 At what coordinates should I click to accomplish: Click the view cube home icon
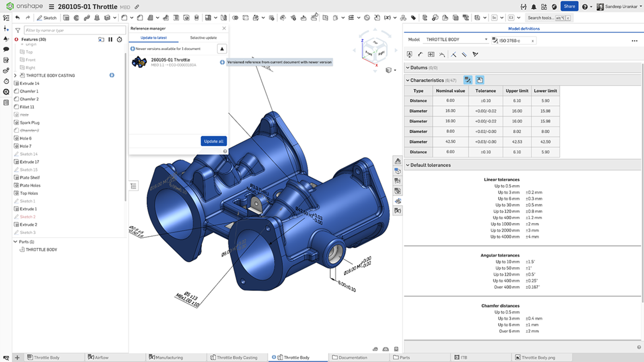tap(388, 70)
